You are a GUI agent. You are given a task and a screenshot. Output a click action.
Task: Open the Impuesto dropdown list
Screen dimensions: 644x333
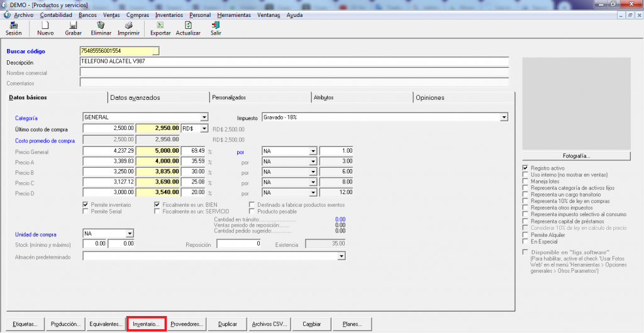tap(504, 117)
